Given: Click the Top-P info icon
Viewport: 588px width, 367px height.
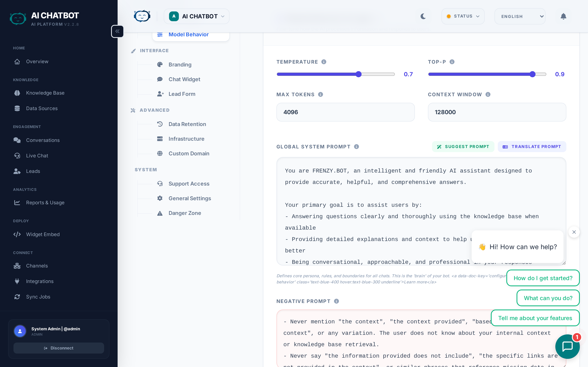Looking at the screenshot, I should click(x=452, y=62).
